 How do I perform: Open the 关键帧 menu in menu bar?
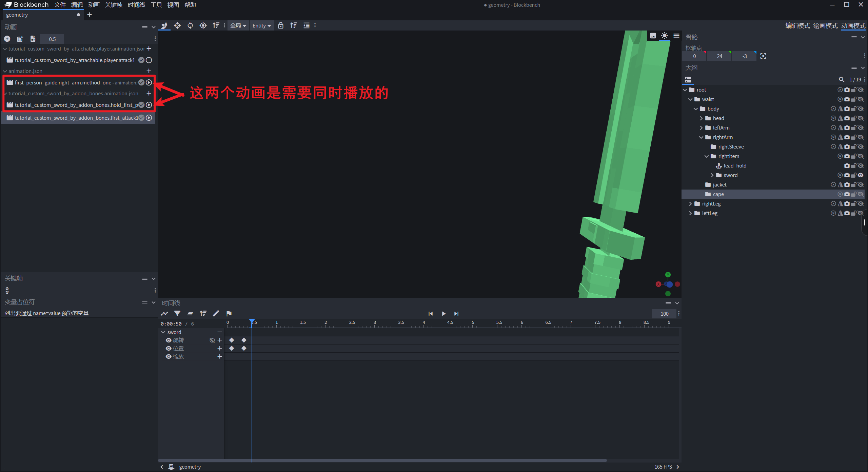tap(114, 5)
